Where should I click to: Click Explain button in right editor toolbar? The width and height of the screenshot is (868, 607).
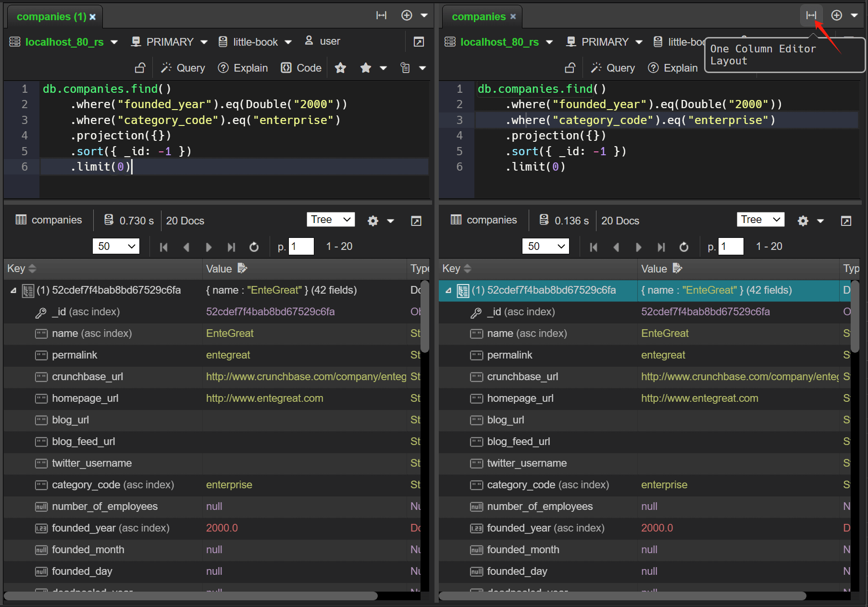point(673,68)
